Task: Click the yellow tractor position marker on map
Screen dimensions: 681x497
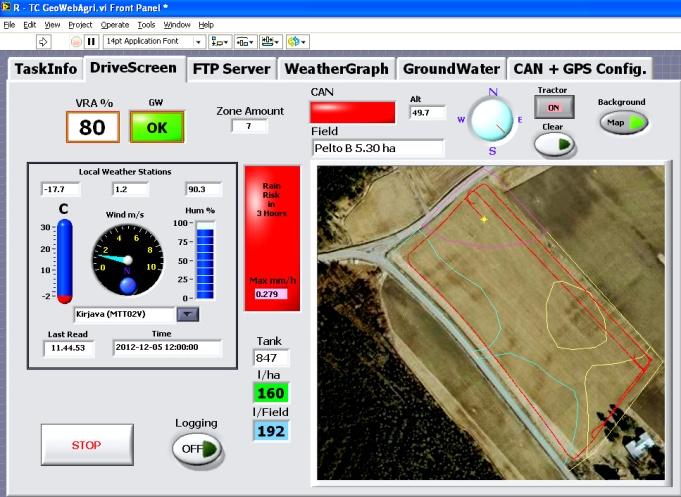Action: click(483, 219)
